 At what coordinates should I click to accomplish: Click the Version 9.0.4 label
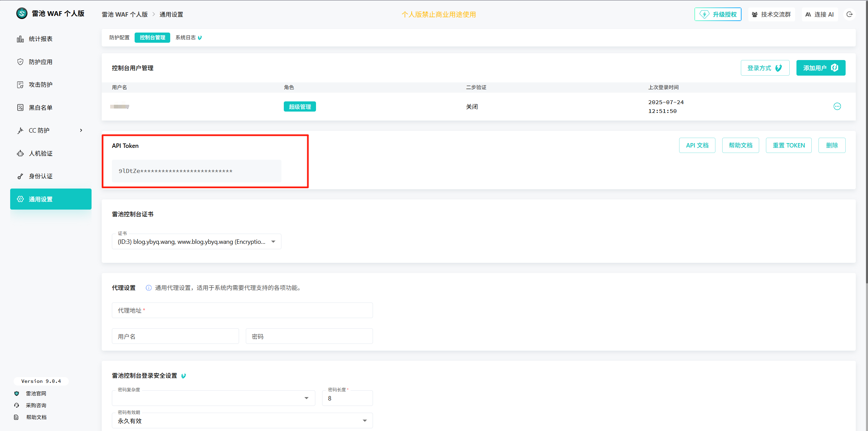pyautogui.click(x=41, y=381)
